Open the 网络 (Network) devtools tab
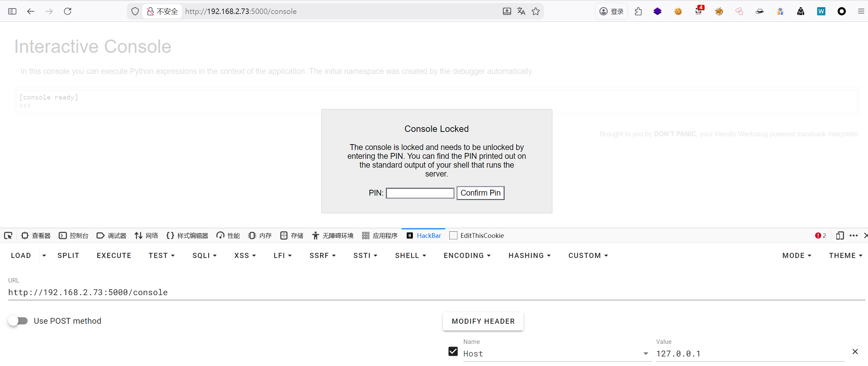The height and width of the screenshot is (366, 868). [146, 235]
